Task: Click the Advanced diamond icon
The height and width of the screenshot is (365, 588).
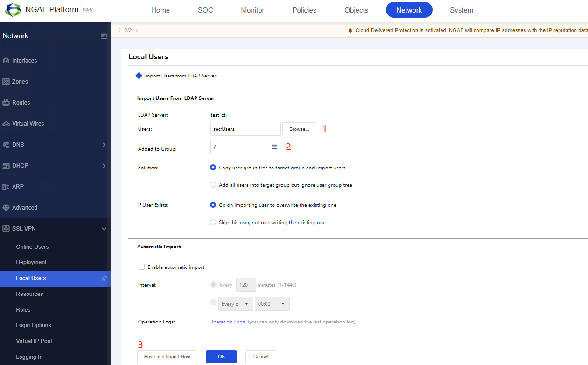Action: pyautogui.click(x=6, y=208)
